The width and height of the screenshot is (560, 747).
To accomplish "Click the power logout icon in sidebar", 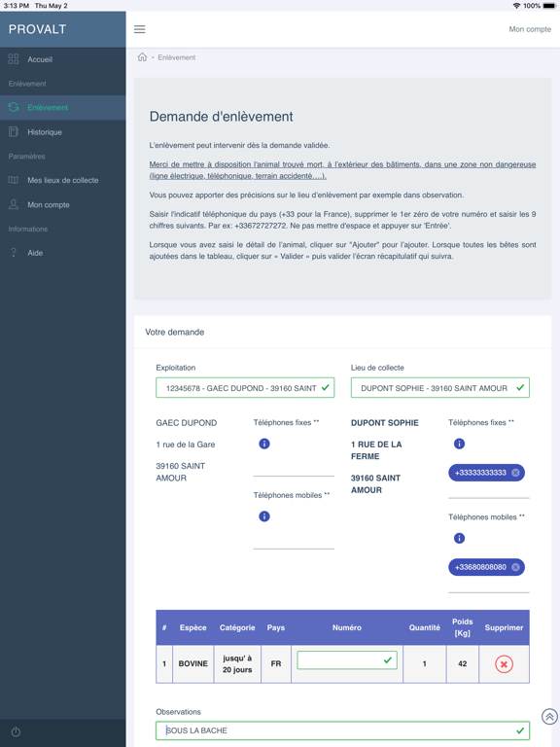I will coord(16,731).
